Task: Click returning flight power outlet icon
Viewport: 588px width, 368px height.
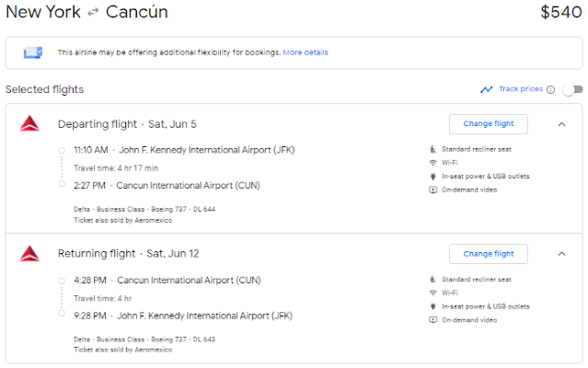Action: tap(432, 306)
